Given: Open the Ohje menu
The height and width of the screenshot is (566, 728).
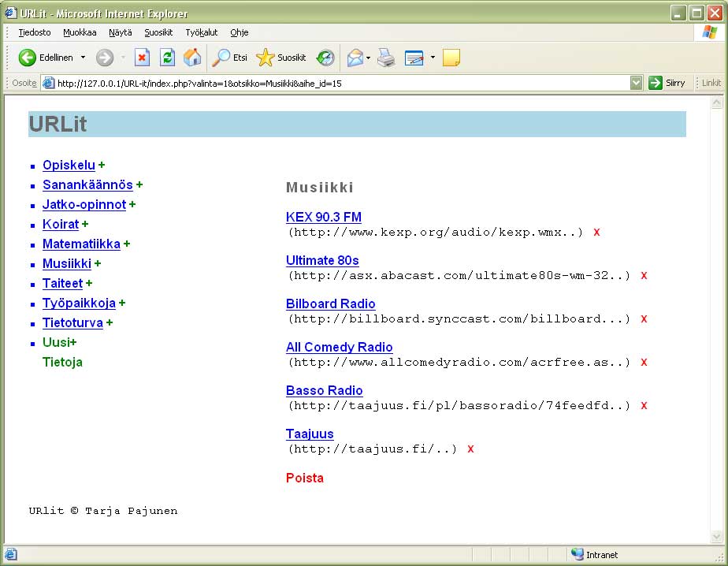Looking at the screenshot, I should [239, 32].
